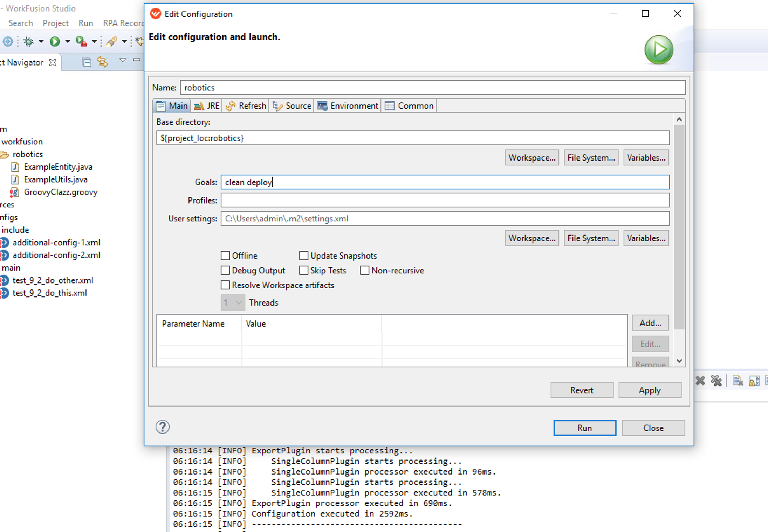Toggle the console Scroll Lock icon

click(x=754, y=381)
